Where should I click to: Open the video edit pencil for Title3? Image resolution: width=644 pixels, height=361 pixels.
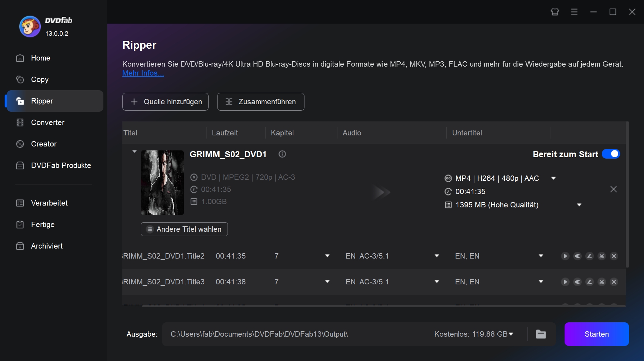[590, 282]
